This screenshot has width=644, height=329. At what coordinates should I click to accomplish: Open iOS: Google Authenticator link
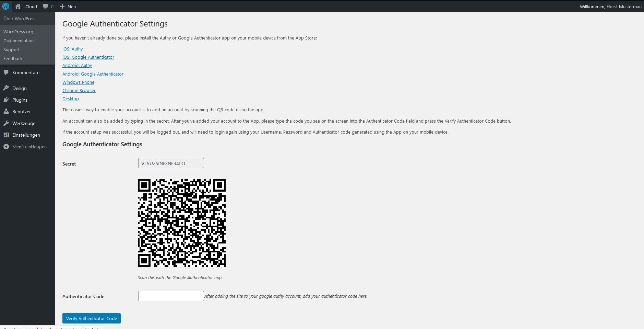pyautogui.click(x=88, y=57)
